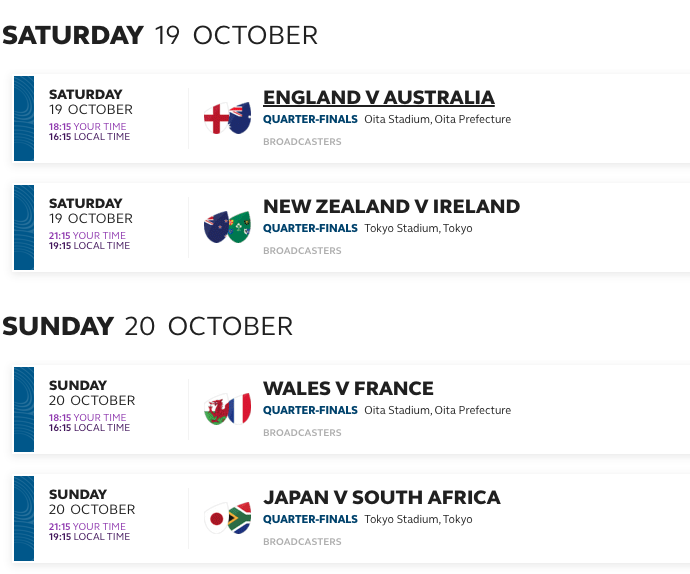Viewport: 690px width, 574px height.
Task: Expand Broadcasters for New Zealand v Ireland
Action: [x=302, y=251]
